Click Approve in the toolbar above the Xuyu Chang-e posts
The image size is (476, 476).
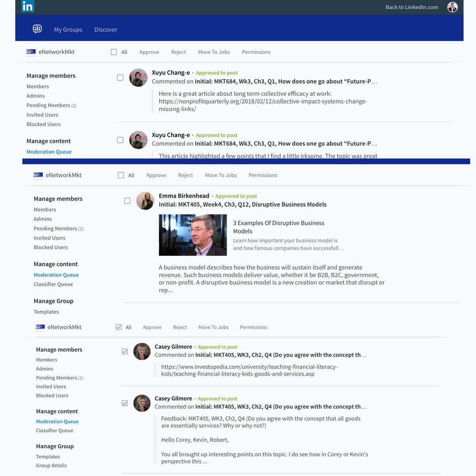(149, 52)
